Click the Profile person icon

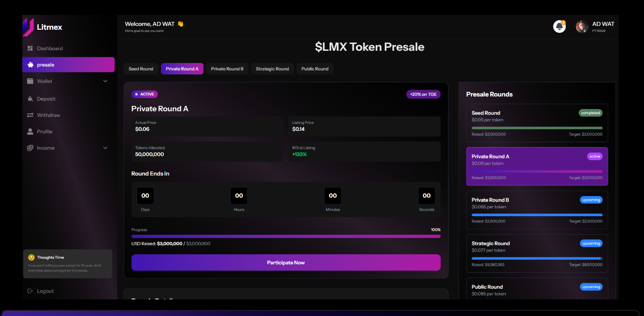point(30,131)
